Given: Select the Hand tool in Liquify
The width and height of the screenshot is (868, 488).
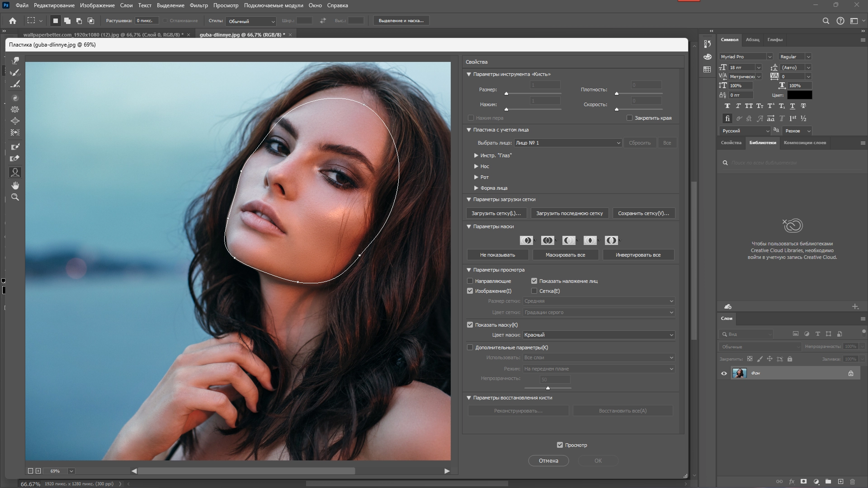Looking at the screenshot, I should [x=15, y=186].
